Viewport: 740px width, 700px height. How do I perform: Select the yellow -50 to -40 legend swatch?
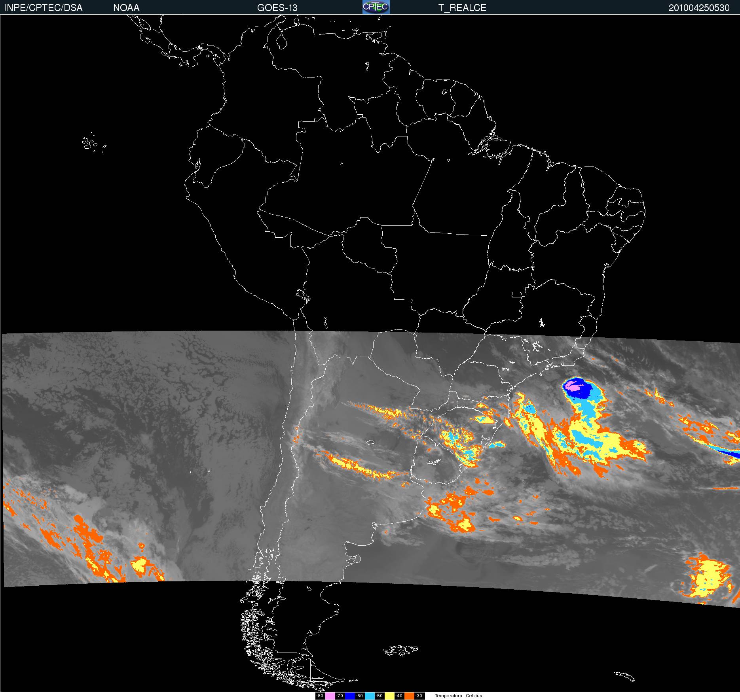click(x=389, y=696)
